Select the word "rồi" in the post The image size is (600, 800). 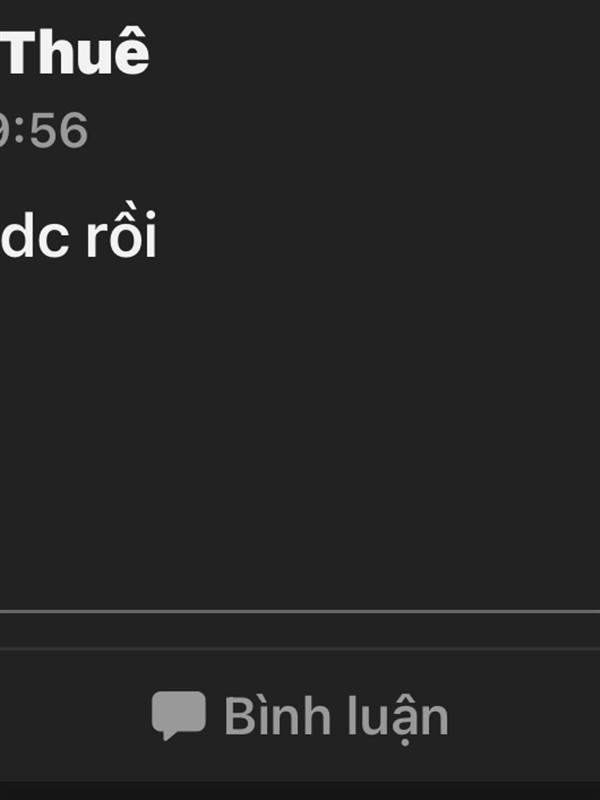point(121,234)
